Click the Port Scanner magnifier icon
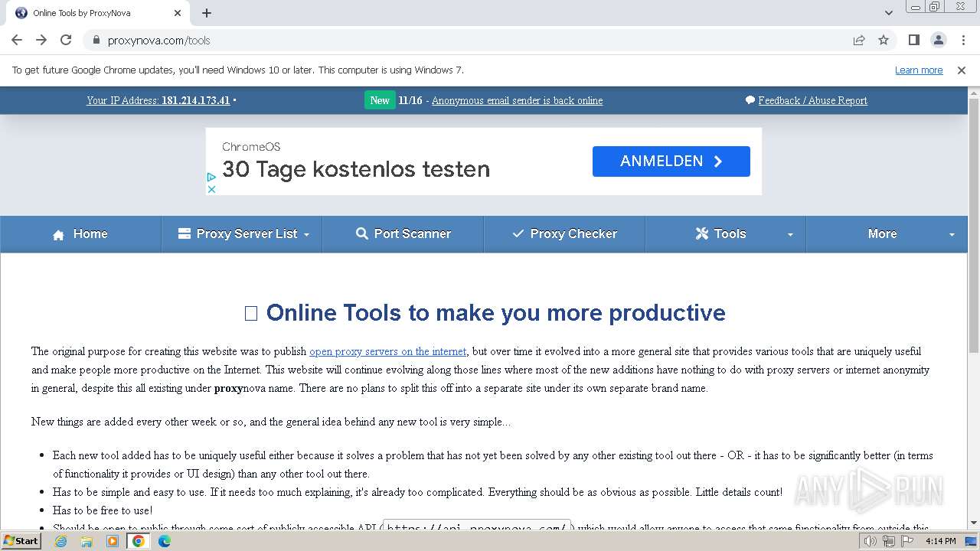 click(x=362, y=233)
